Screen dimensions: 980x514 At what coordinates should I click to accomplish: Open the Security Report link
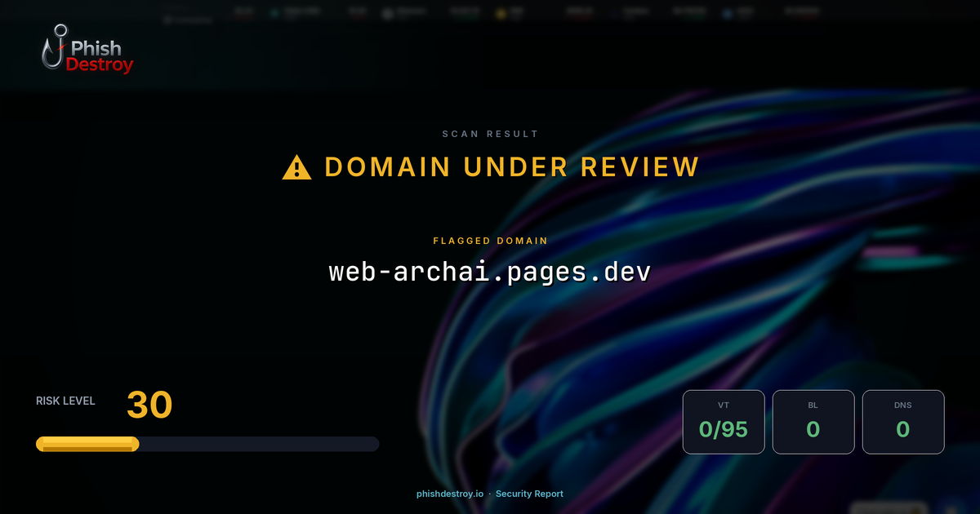529,494
